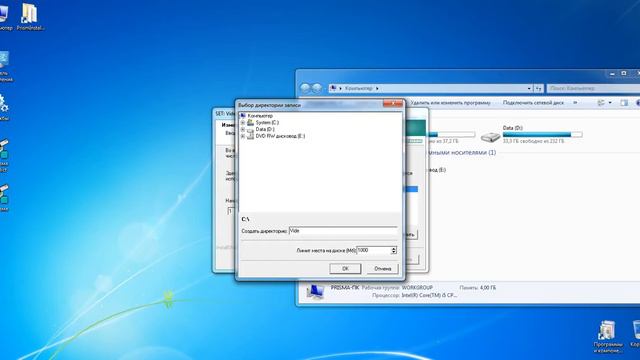This screenshot has height=360, width=640.
Task: Open the view options dropdown arrow in Explorer
Action: tap(610, 103)
